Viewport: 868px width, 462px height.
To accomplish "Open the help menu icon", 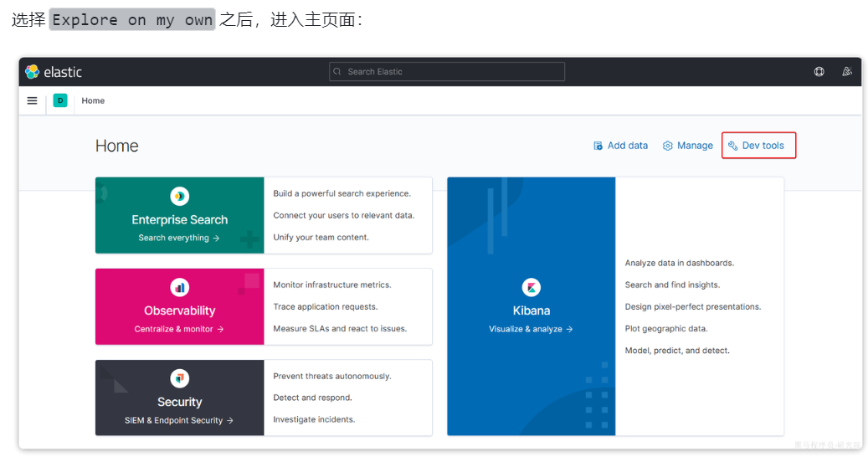I will point(819,71).
